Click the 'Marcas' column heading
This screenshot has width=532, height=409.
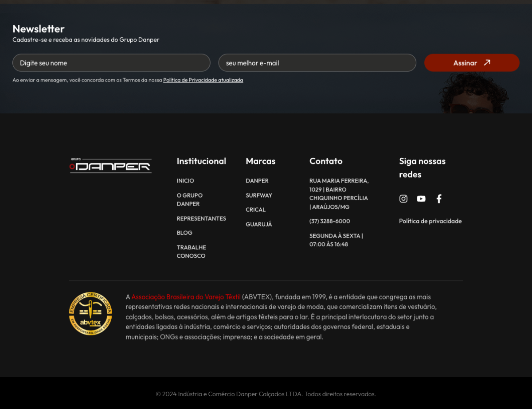(x=261, y=161)
